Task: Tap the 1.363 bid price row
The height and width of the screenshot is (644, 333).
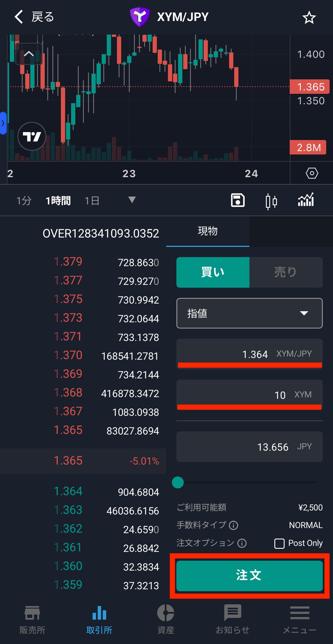Action: (x=83, y=510)
